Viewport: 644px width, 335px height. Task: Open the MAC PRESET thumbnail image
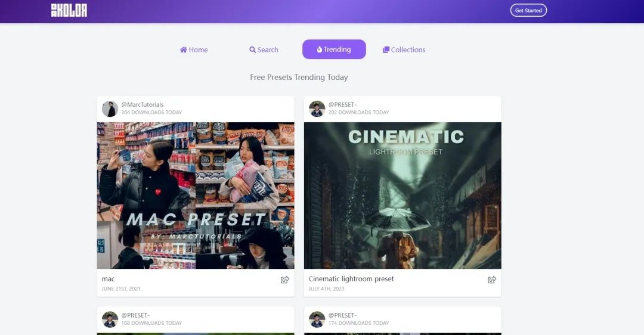click(196, 196)
